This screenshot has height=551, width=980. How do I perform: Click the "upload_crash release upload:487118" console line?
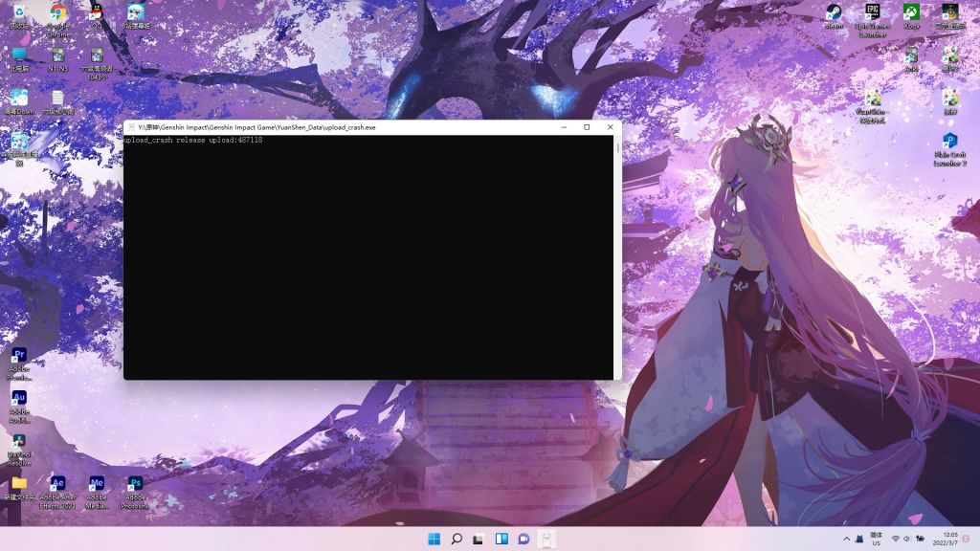pyautogui.click(x=193, y=140)
